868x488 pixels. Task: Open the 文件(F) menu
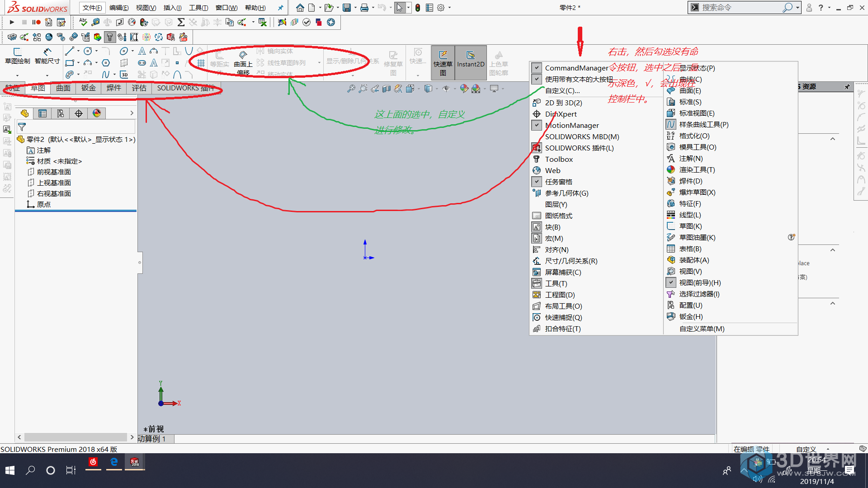click(x=92, y=8)
